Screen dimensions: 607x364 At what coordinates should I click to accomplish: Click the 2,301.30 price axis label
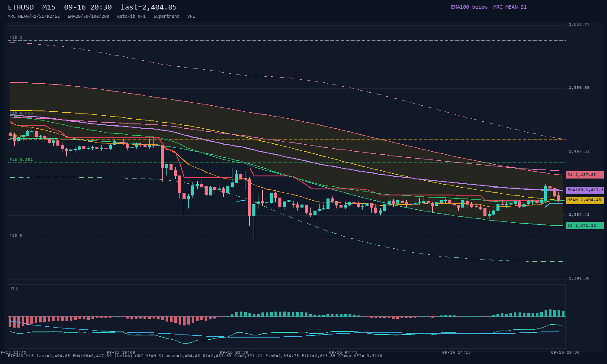[x=579, y=278]
